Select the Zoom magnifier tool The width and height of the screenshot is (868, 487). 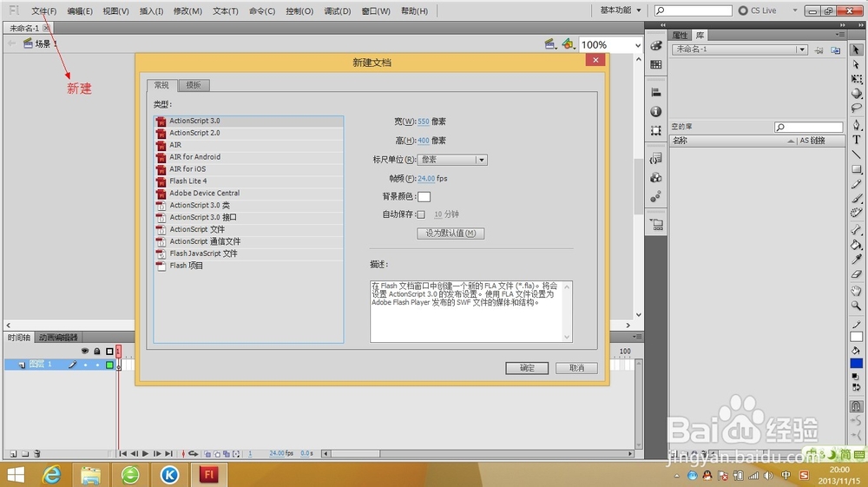[x=856, y=305]
